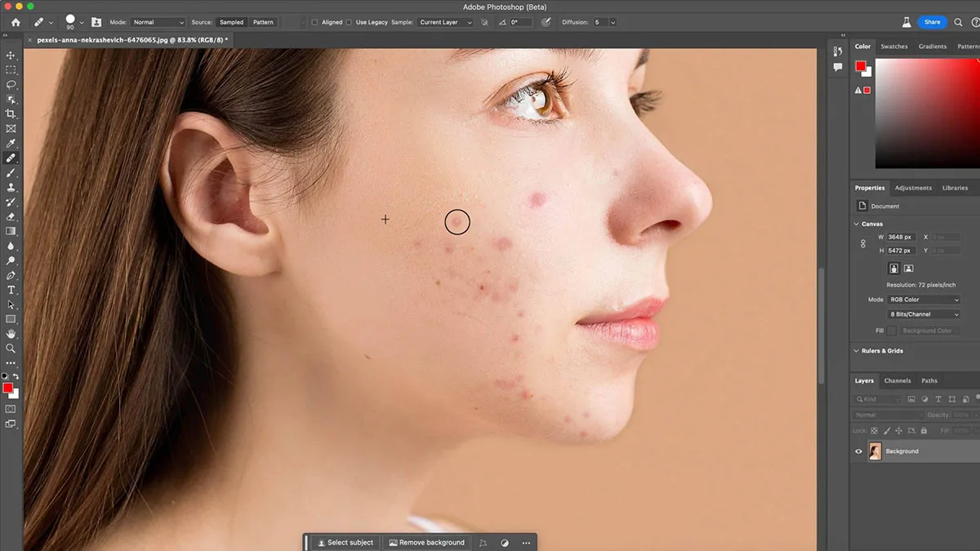Screen dimensions: 980x551
Task: Enable the Use Legacy checkbox
Action: [349, 22]
